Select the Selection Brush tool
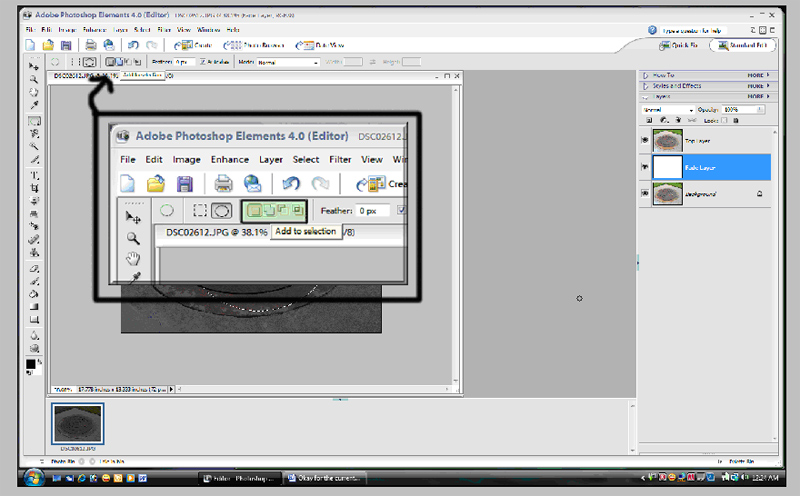 pyautogui.click(x=34, y=160)
